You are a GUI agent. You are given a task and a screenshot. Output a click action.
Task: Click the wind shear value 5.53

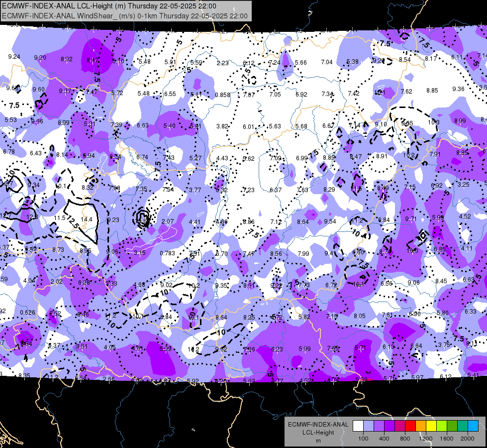point(10,119)
